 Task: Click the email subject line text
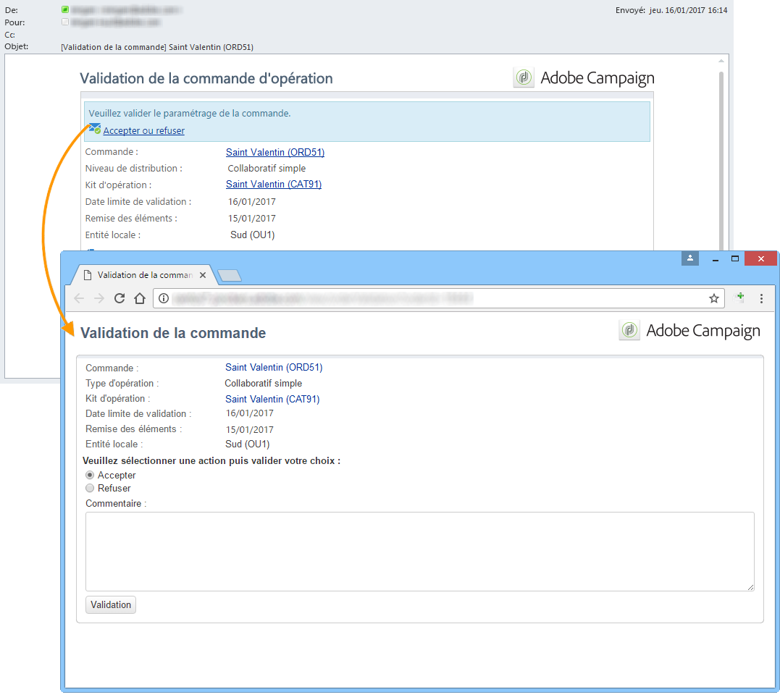[157, 47]
